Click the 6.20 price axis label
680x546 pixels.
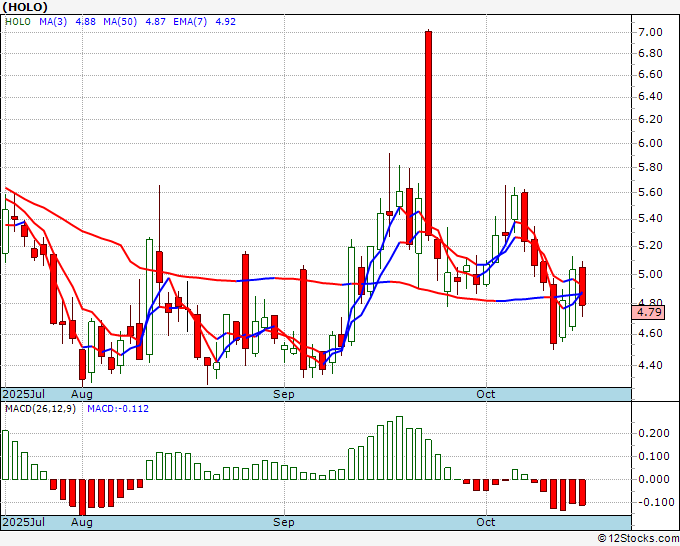click(x=650, y=119)
